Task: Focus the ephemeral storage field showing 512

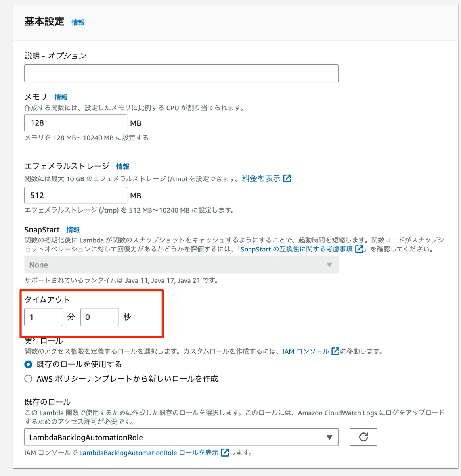Action: tap(76, 195)
